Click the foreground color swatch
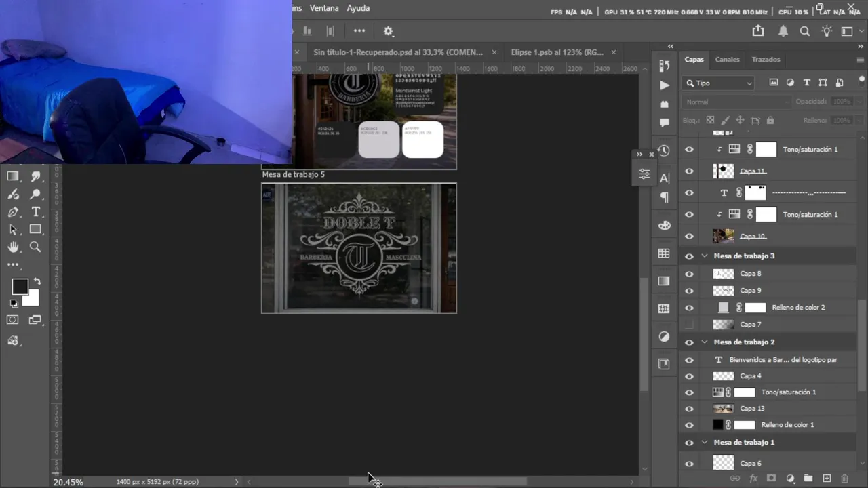Viewport: 868px width, 488px height. pyautogui.click(x=20, y=287)
